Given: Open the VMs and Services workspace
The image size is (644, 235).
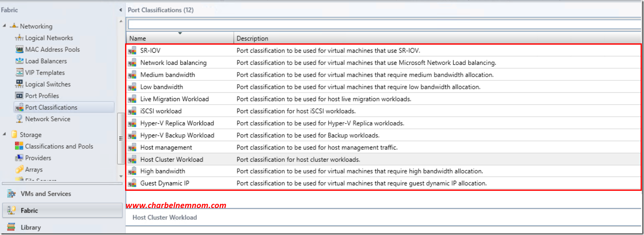Looking at the screenshot, I should pos(62,194).
